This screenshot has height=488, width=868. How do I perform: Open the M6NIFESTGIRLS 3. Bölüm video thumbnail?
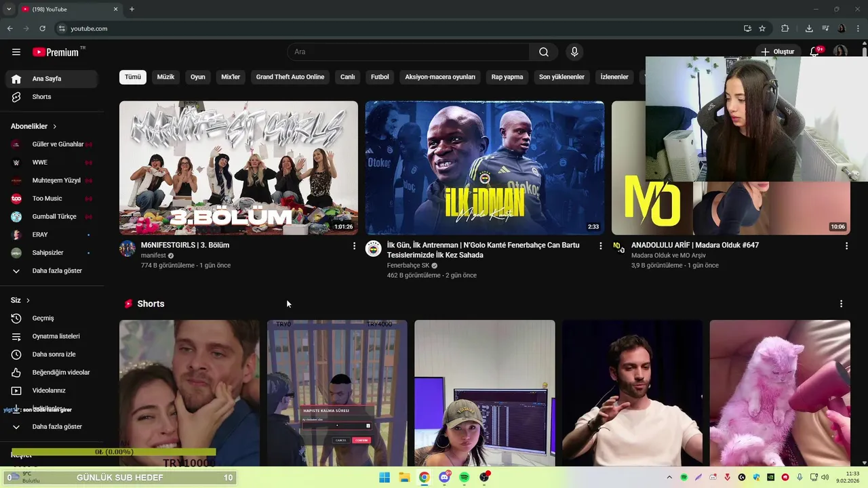[x=239, y=168]
